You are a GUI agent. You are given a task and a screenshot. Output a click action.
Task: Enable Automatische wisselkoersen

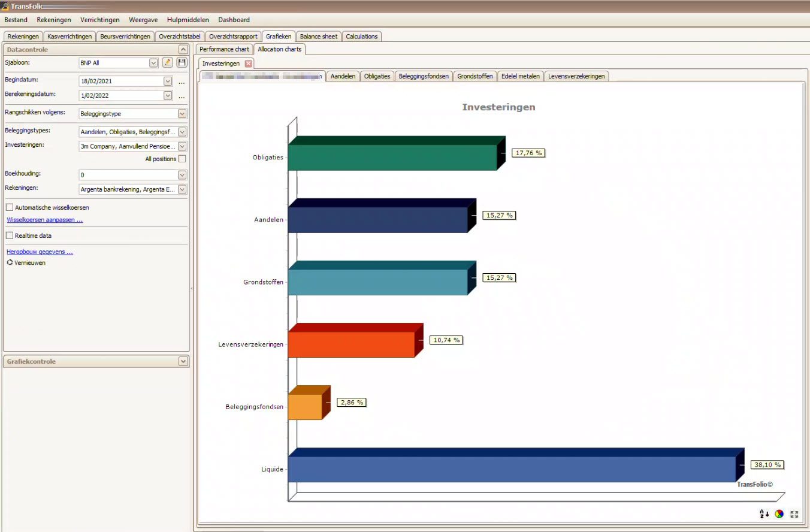[9, 207]
